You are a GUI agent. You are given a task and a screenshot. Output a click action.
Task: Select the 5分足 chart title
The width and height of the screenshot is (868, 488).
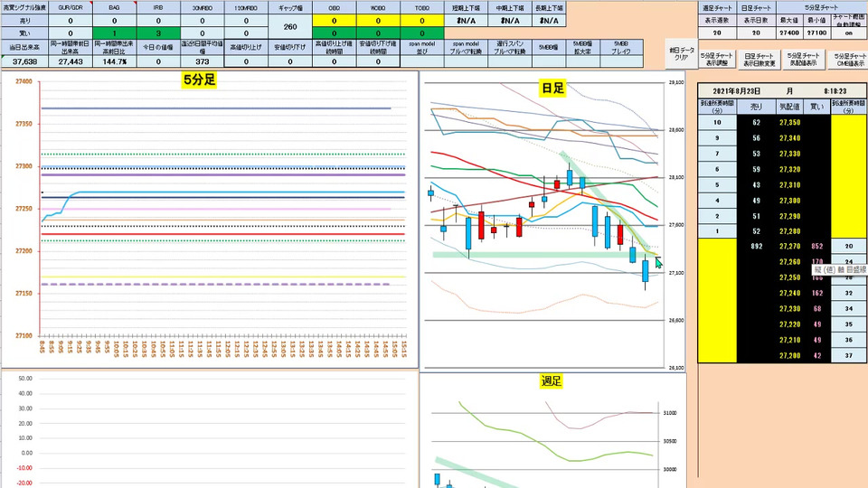click(199, 80)
